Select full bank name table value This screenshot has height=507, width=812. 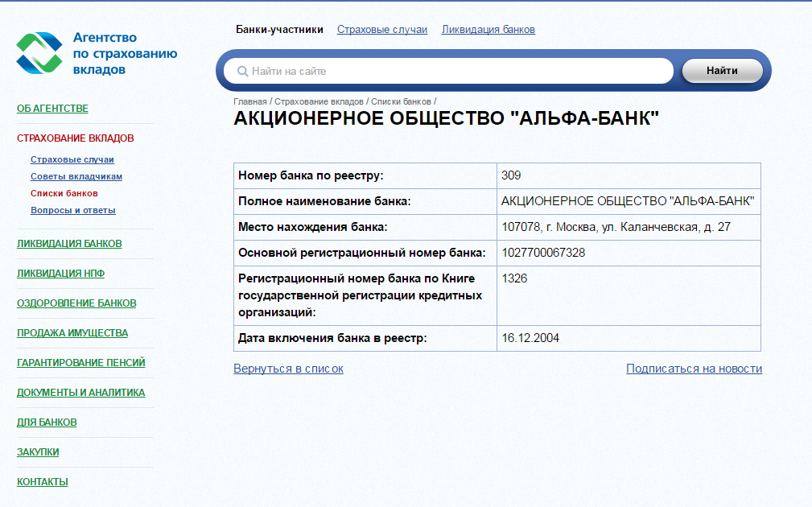(628, 201)
